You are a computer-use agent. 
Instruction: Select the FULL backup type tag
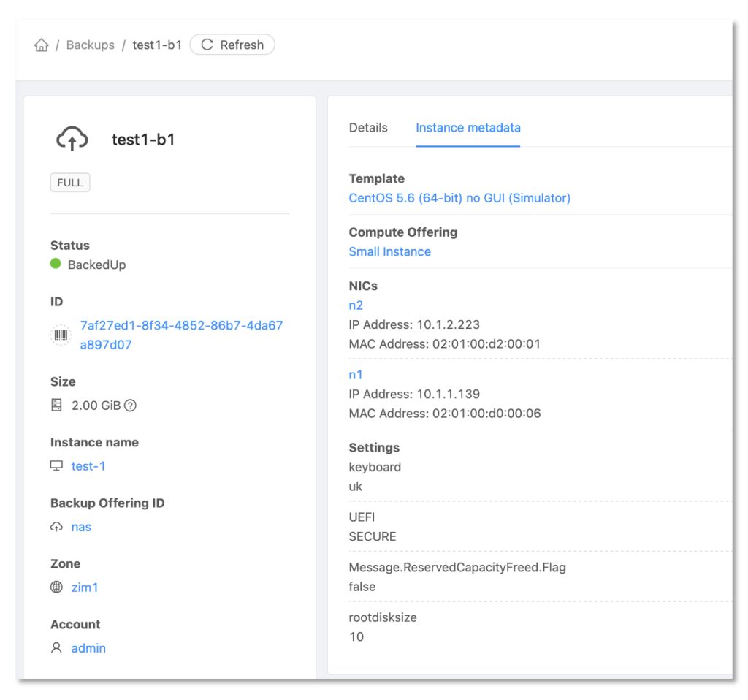(x=70, y=182)
